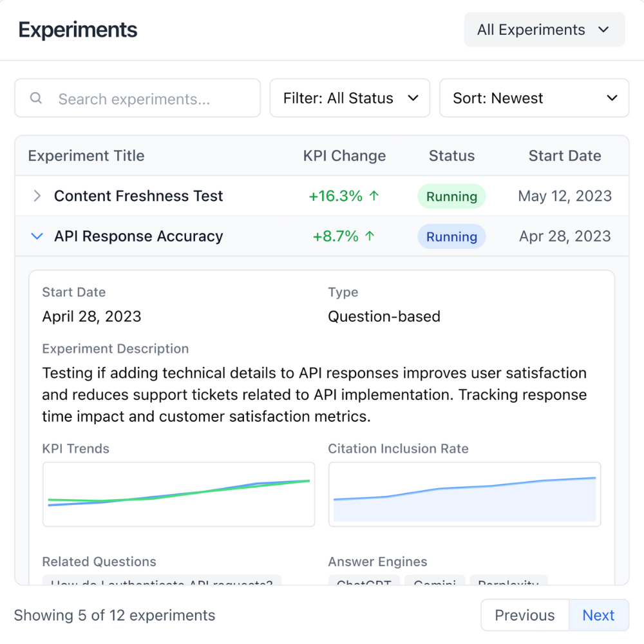Click the KPI Change column header
Screen dimensions: 644x644
(345, 156)
